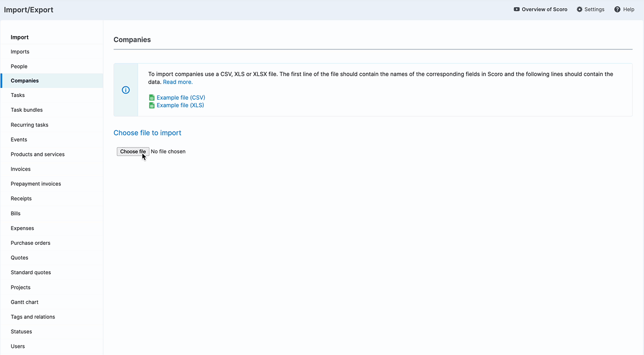Screen dimensions: 644x355
Task: Open the Settings text link
Action: [594, 10]
